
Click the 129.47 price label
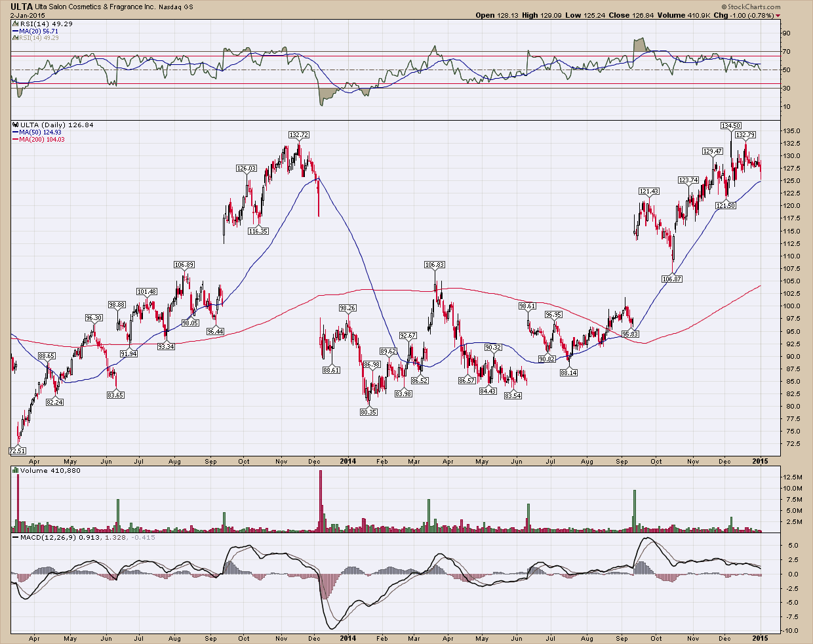[713, 151]
